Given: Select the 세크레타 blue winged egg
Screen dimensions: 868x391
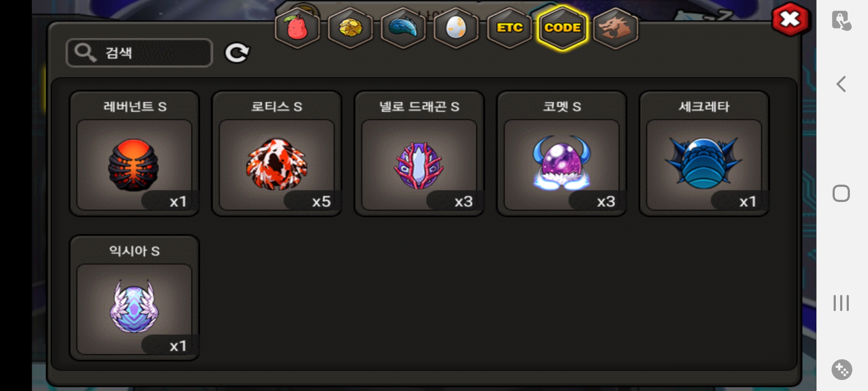Looking at the screenshot, I should tap(704, 154).
